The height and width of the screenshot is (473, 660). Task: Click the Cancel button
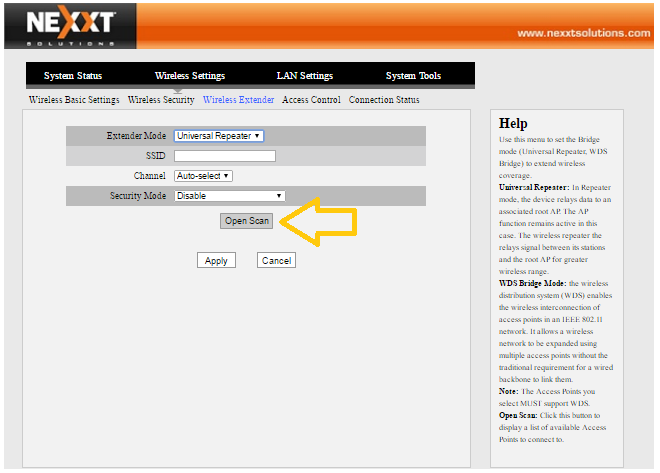pyautogui.click(x=277, y=260)
